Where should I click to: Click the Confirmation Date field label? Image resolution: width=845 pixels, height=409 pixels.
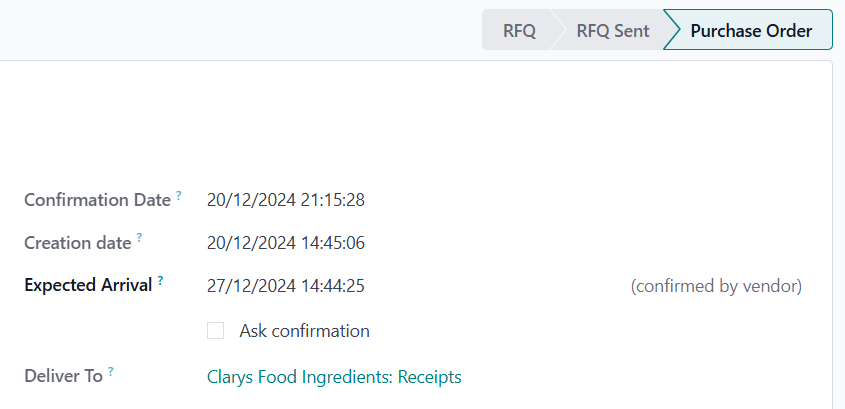coord(97,200)
